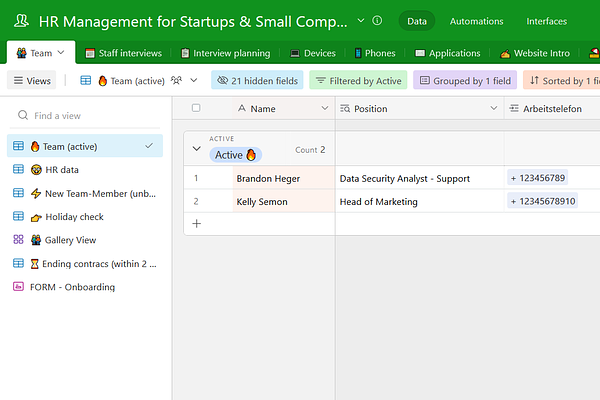The image size is (600, 400).
Task: Open the FORM - Onboarding view
Action: 85,287
